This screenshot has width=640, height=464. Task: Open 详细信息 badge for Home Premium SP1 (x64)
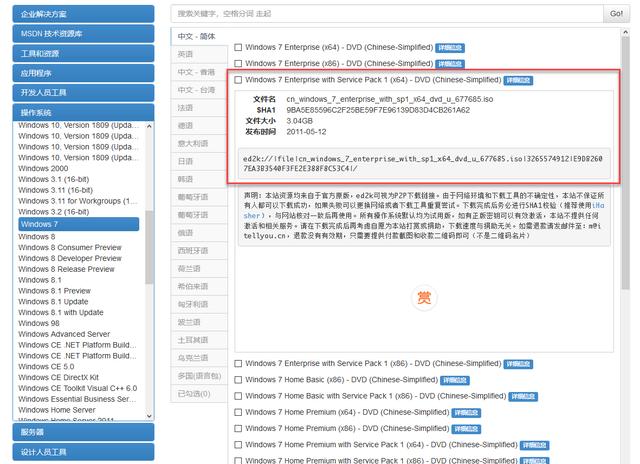pos(534,445)
